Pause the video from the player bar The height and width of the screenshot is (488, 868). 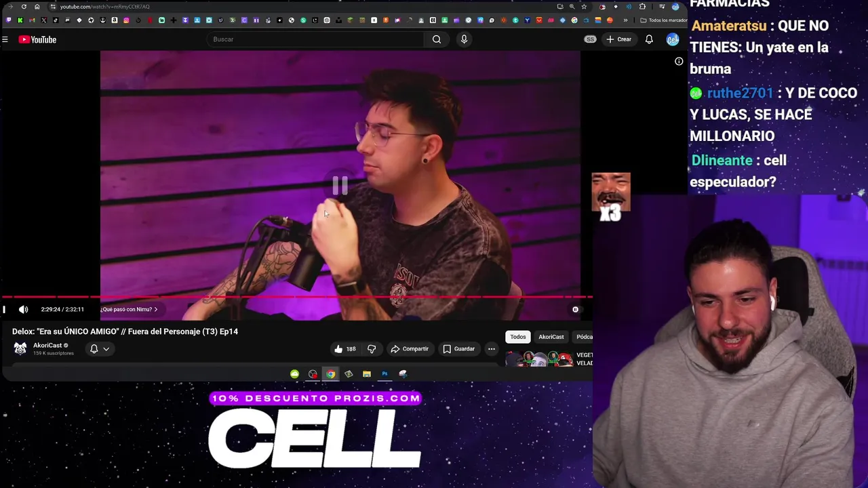pos(4,310)
